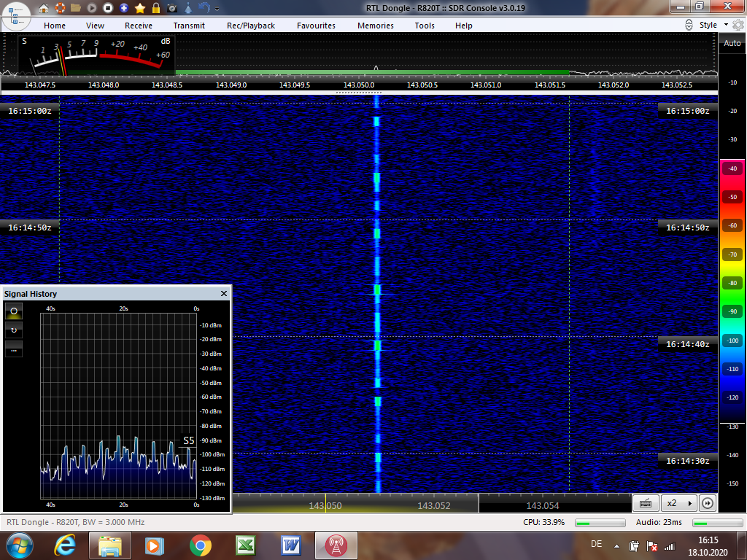Open Internet Explorer from taskbar
This screenshot has width=747, height=560.
point(64,545)
